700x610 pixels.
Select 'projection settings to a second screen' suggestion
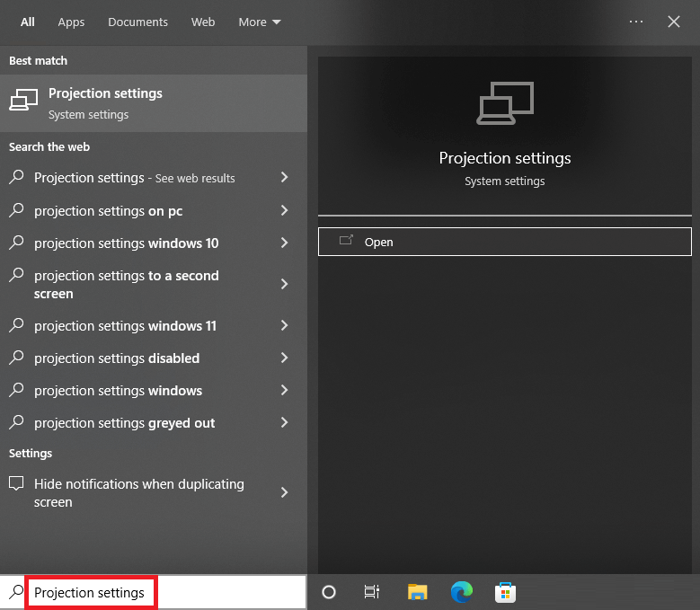154,284
